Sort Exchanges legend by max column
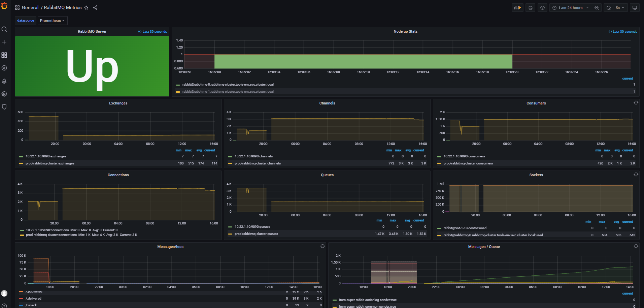The height and width of the screenshot is (308, 644). pyautogui.click(x=188, y=150)
